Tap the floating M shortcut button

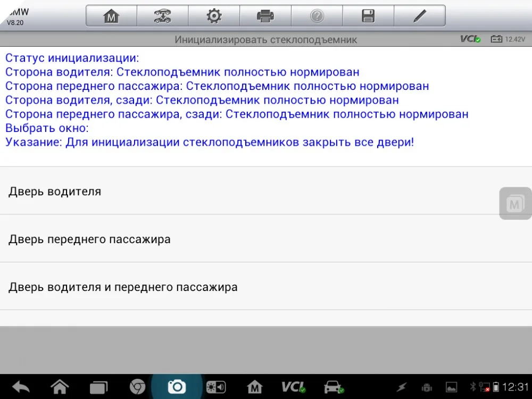[515, 203]
